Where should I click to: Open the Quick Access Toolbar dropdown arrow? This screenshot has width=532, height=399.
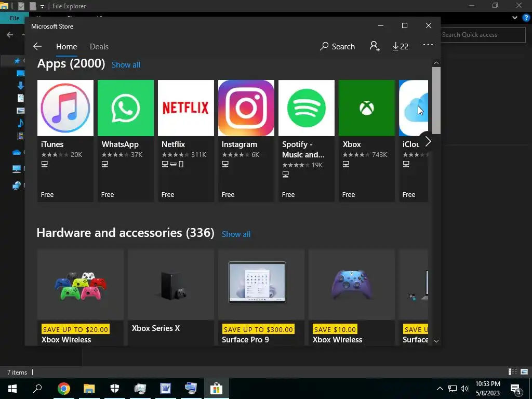(x=42, y=6)
